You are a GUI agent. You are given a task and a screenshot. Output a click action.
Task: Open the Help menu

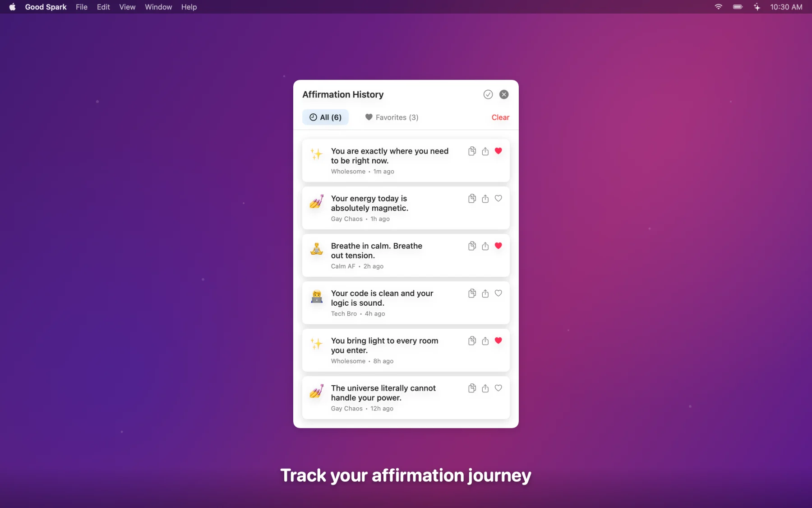[189, 7]
